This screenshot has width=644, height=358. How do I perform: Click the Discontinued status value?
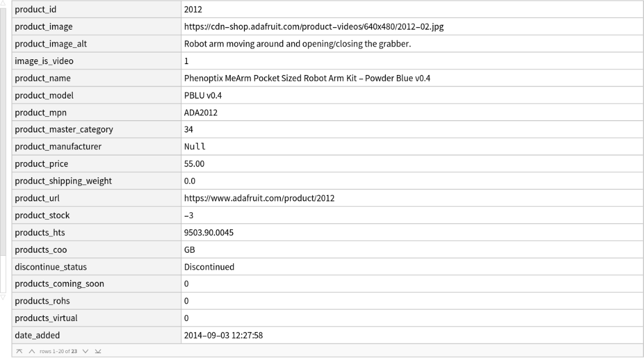click(x=209, y=267)
